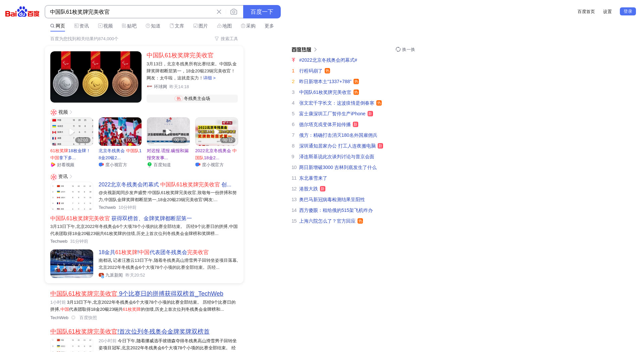Click into the search input field

(x=131, y=12)
